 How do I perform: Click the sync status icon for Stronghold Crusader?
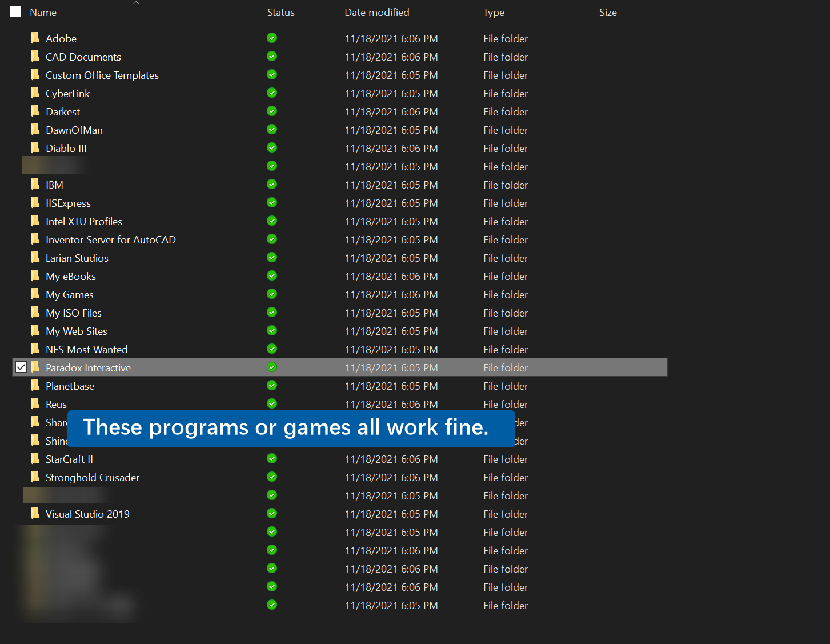tap(272, 477)
